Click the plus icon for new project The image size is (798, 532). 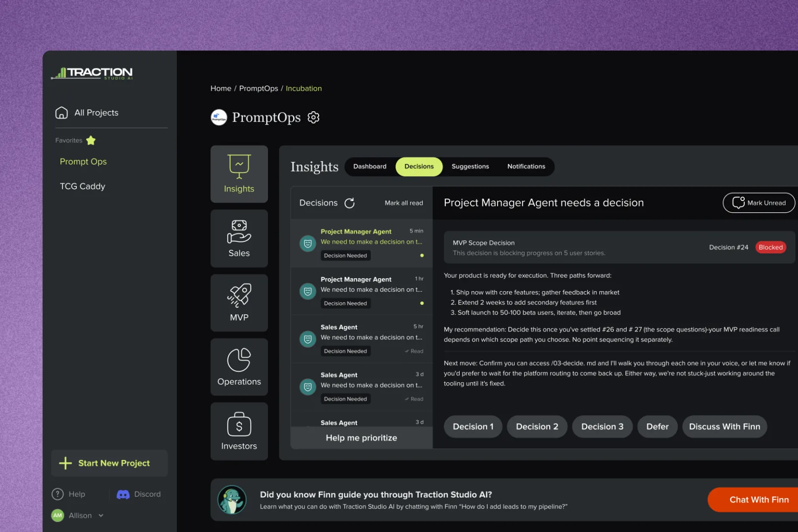[x=66, y=463]
